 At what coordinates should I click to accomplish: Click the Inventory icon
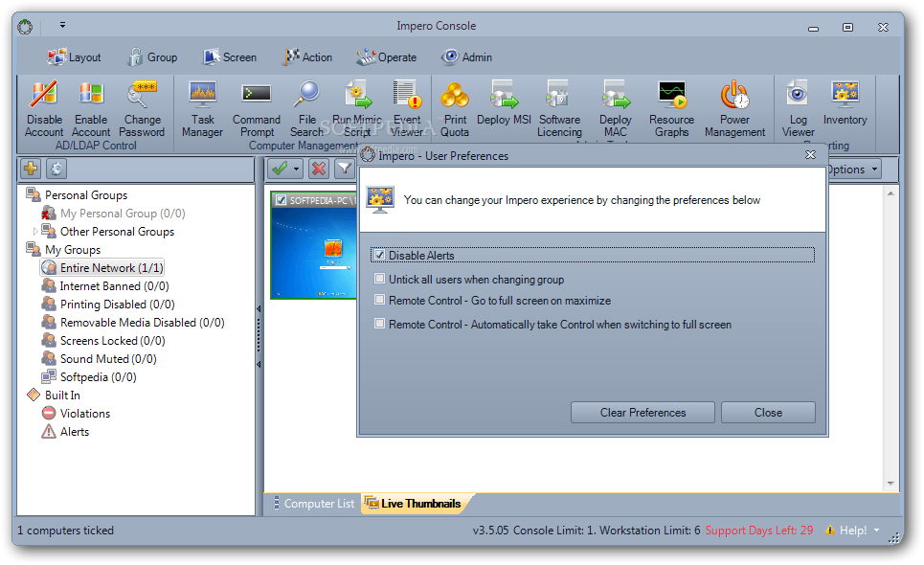click(x=845, y=95)
